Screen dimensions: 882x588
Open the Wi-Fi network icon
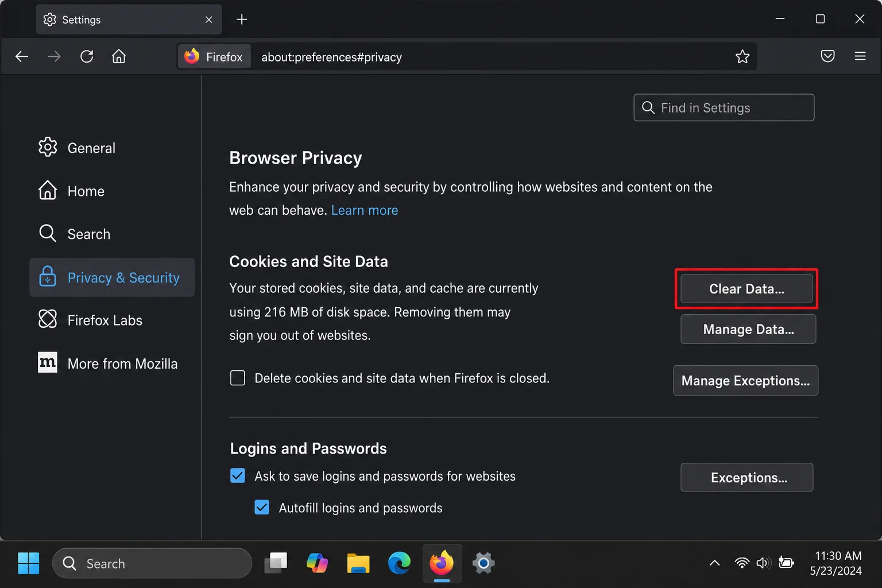(742, 563)
